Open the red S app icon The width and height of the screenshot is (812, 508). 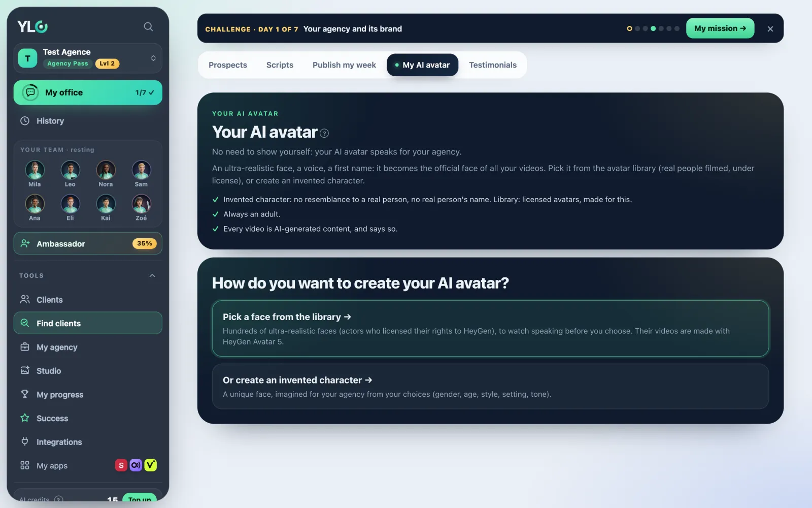pyautogui.click(x=121, y=465)
